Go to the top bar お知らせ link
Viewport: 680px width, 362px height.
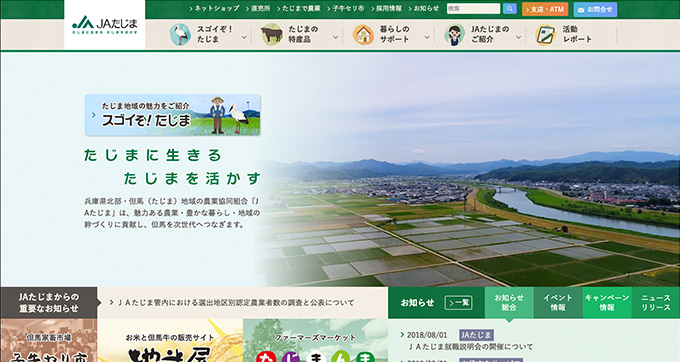pyautogui.click(x=424, y=8)
